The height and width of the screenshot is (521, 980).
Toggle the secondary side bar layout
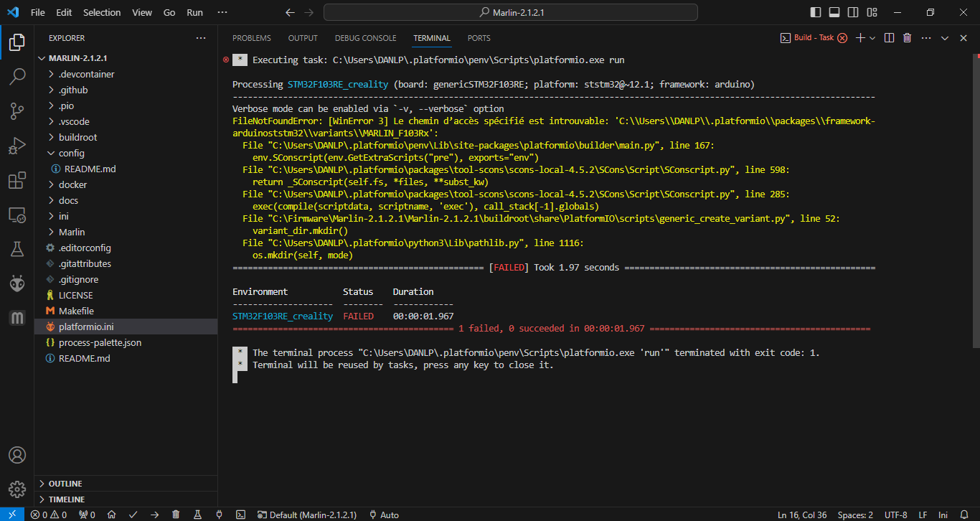coord(853,12)
